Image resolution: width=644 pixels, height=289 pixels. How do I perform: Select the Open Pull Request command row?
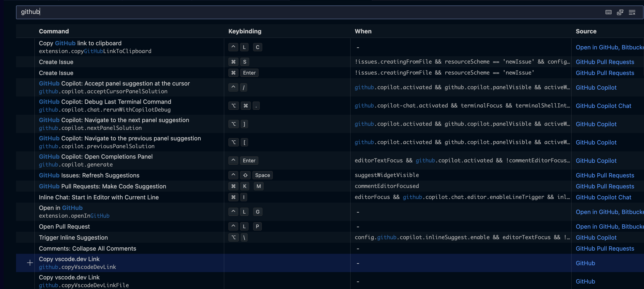pyautogui.click(x=64, y=227)
